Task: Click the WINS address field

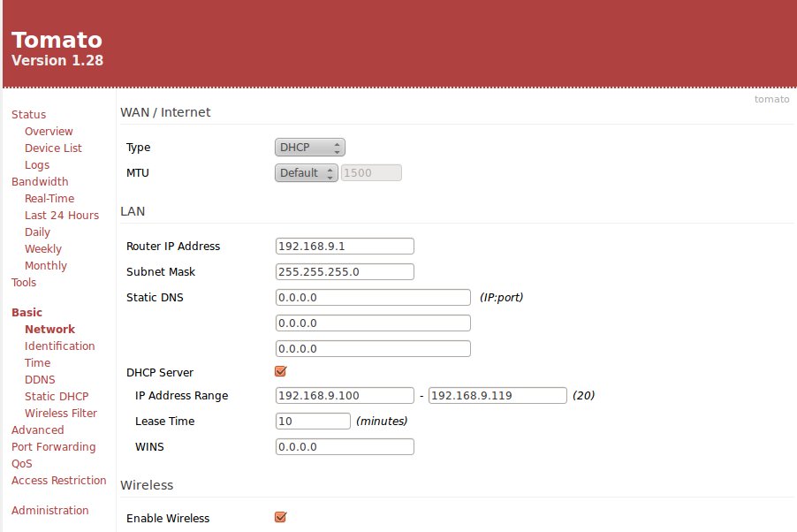Action: pyautogui.click(x=345, y=447)
